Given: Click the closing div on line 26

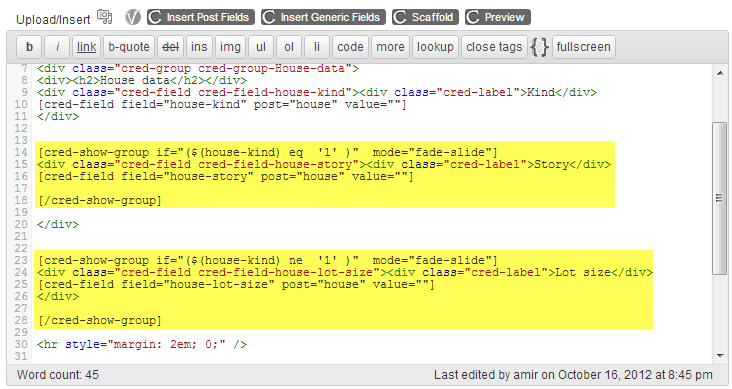Looking at the screenshot, I should (x=58, y=296).
